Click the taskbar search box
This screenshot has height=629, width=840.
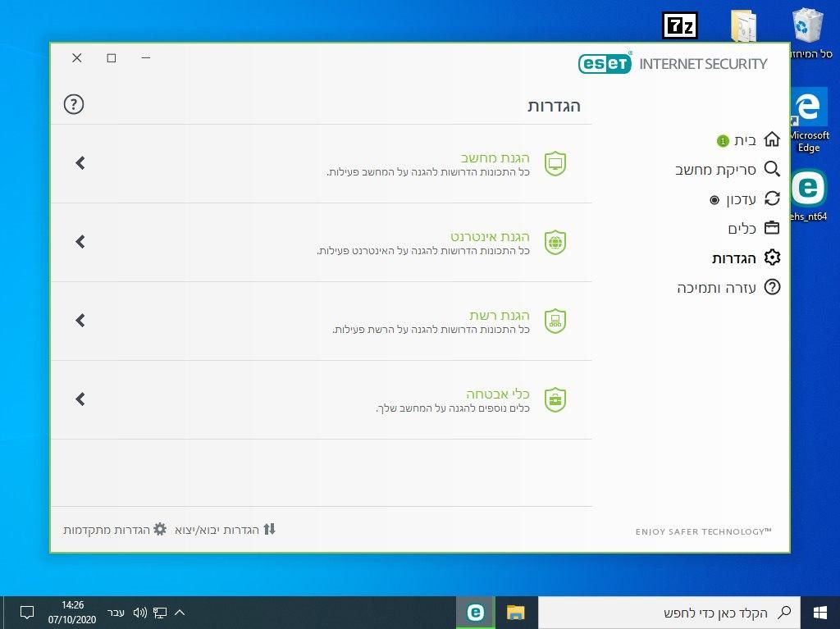pos(669,613)
